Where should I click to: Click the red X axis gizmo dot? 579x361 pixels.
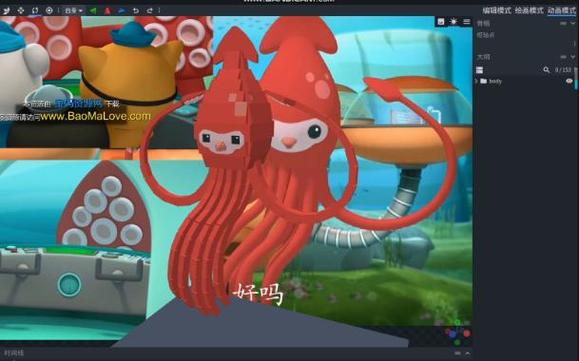[x=467, y=334]
